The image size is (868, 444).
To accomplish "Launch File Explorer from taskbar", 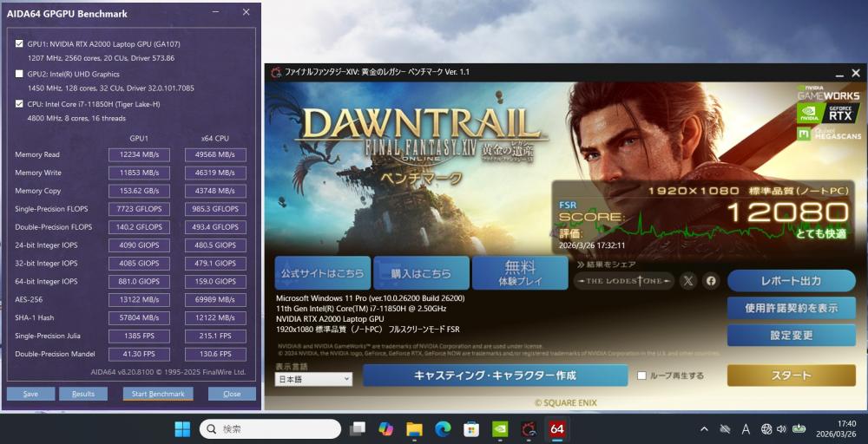I will coord(414,428).
